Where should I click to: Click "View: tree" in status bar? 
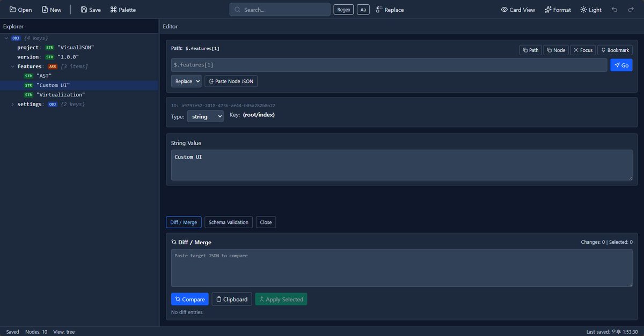pyautogui.click(x=64, y=332)
